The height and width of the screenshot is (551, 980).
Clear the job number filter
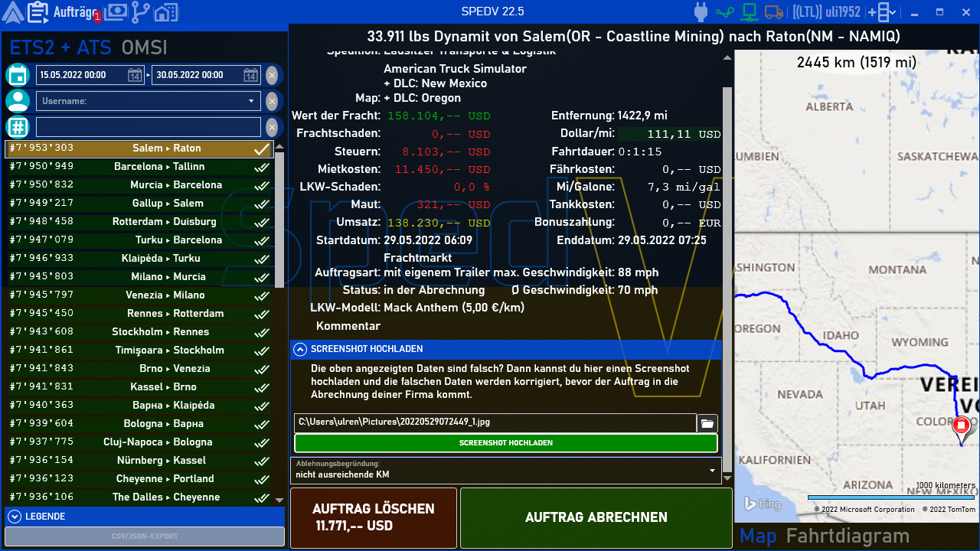272,127
